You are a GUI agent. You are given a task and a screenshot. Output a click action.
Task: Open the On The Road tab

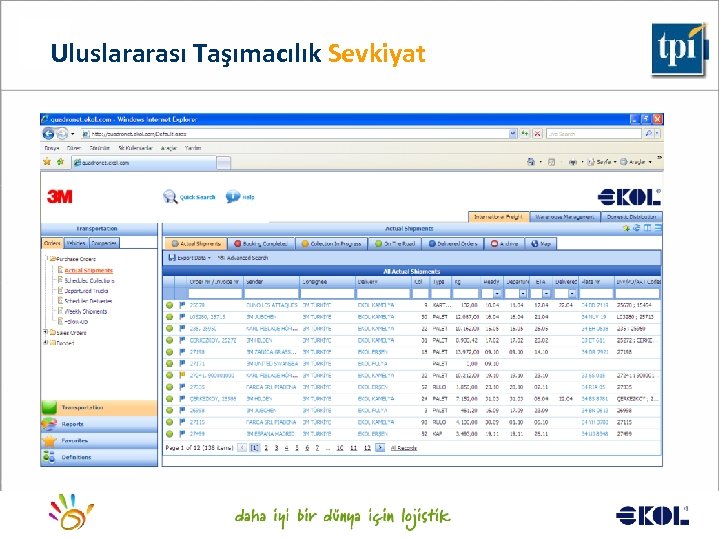(395, 244)
